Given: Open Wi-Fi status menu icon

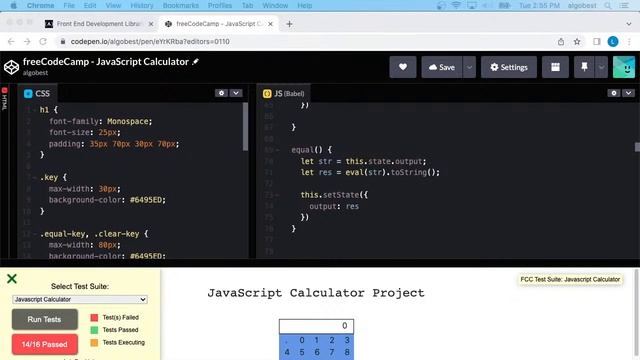Looking at the screenshot, I should point(456,5).
